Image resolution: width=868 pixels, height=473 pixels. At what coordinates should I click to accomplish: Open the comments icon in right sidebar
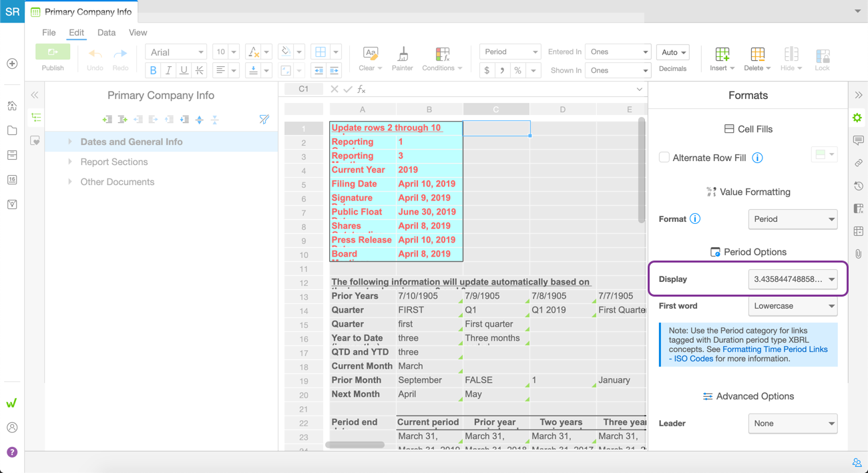[858, 140]
